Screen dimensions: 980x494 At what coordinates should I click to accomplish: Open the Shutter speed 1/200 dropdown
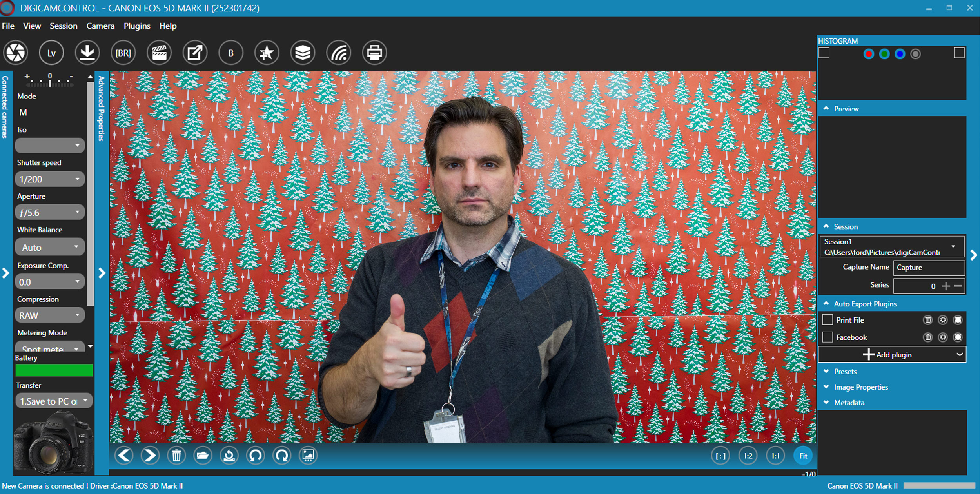point(50,179)
